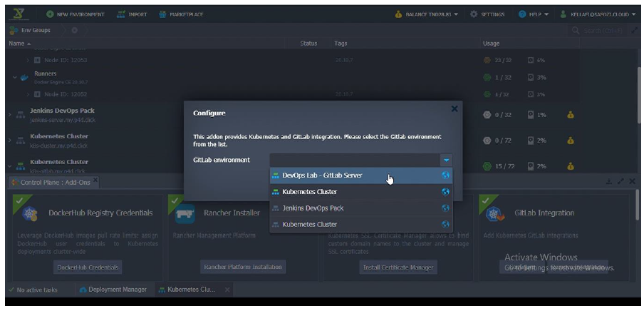Viewport: 644px width, 311px height.
Task: Click Install Certificate Manager button
Action: [x=398, y=267]
